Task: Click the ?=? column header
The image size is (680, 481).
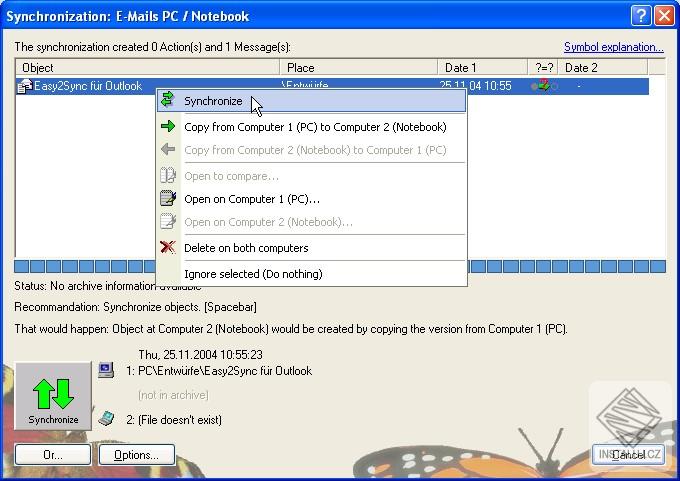Action: pos(543,68)
